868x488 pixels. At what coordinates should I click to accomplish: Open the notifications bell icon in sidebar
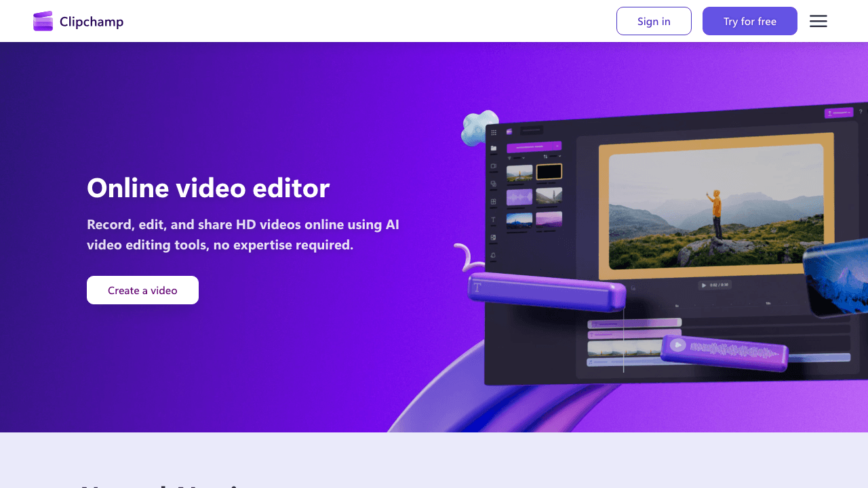pyautogui.click(x=493, y=255)
